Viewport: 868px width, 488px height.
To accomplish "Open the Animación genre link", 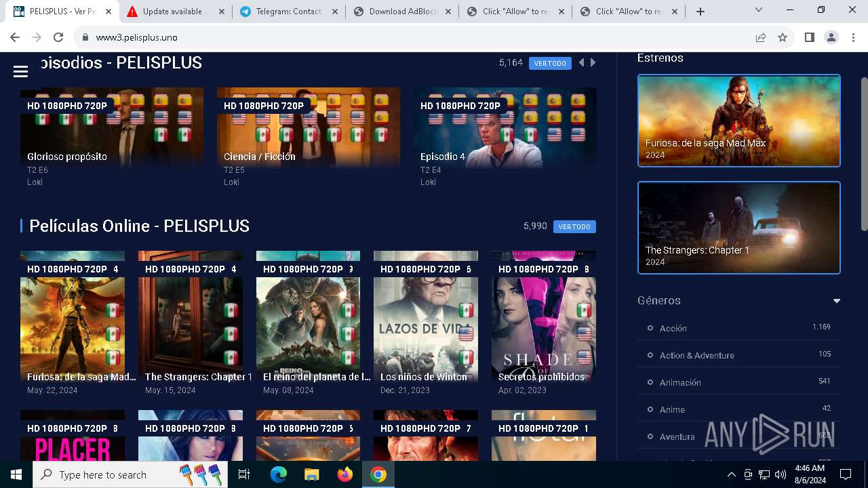I will tap(680, 382).
